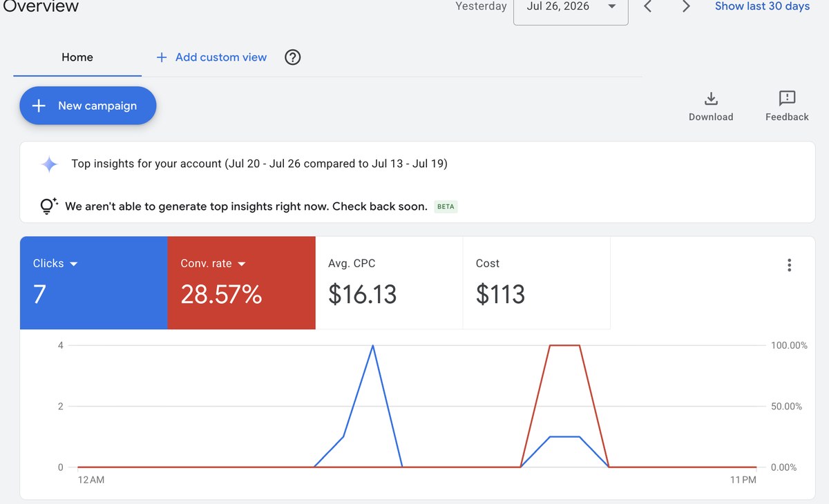Screen dimensions: 829x504
Task: Click the 50.00% right axis label
Action: (x=786, y=407)
